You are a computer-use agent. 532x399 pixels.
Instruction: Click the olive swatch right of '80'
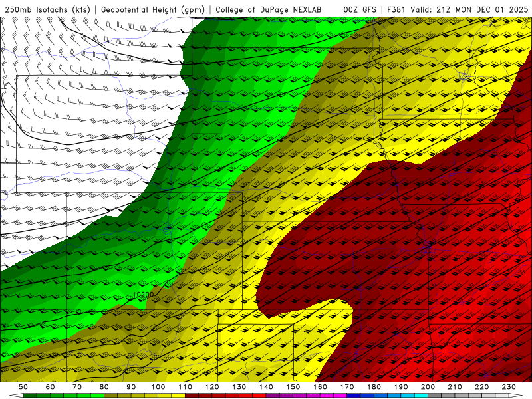tap(111, 396)
